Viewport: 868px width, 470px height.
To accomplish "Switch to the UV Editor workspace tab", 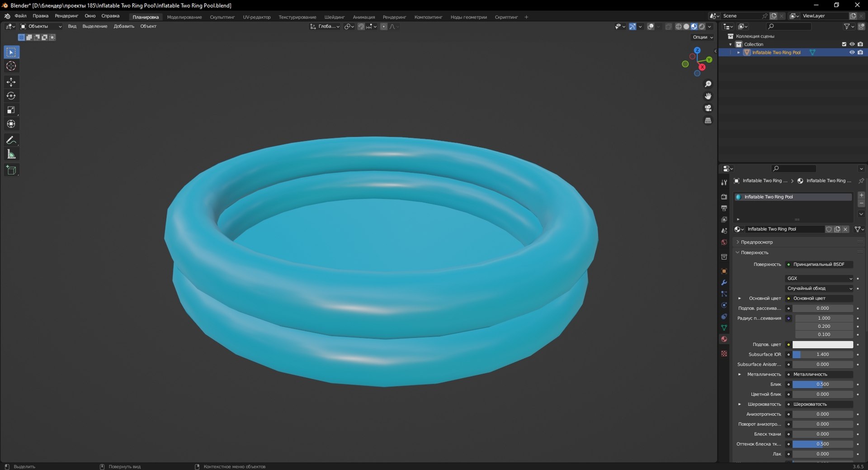I will pos(257,17).
